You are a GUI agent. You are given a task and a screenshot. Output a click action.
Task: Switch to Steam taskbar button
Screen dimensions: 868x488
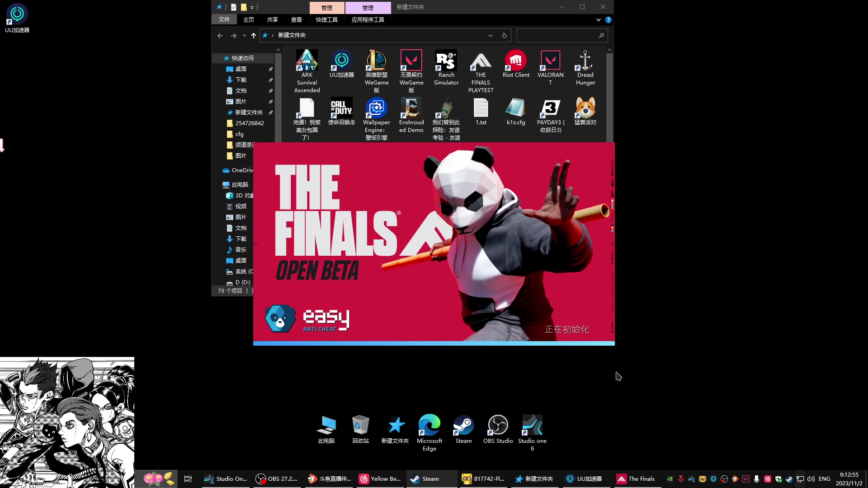click(x=431, y=479)
